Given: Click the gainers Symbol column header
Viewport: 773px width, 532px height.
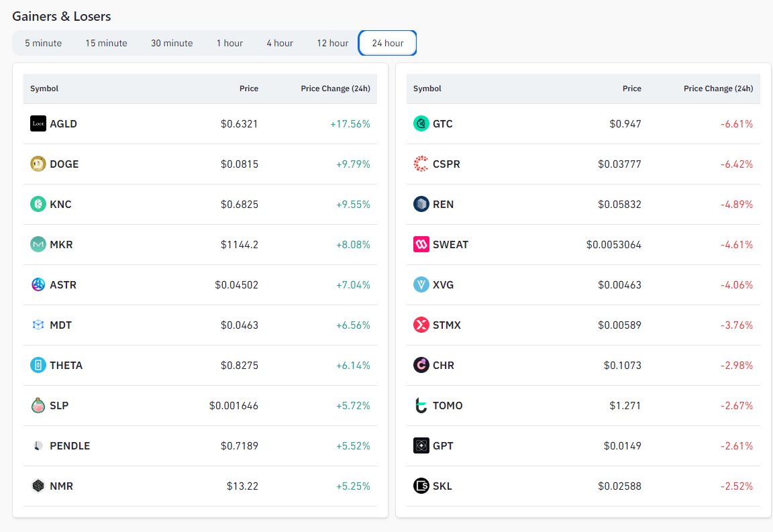Looking at the screenshot, I should [x=44, y=89].
